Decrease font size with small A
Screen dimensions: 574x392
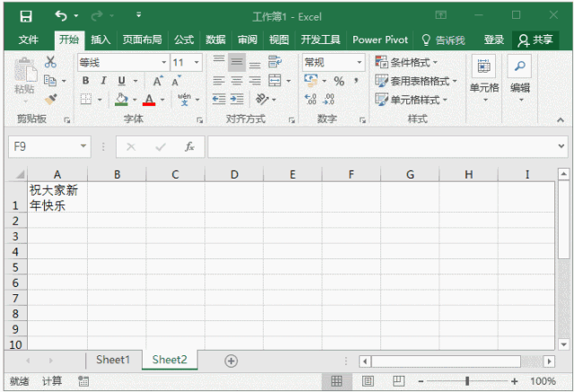pyautogui.click(x=176, y=81)
